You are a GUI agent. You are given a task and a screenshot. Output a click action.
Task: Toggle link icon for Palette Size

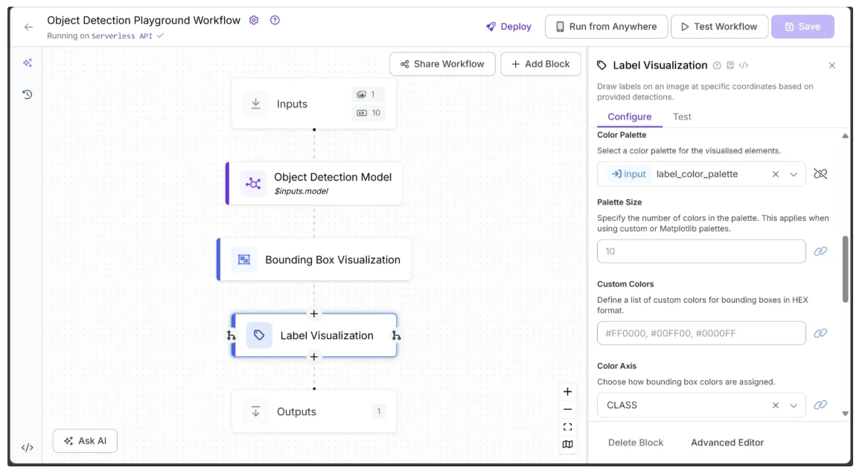click(820, 251)
